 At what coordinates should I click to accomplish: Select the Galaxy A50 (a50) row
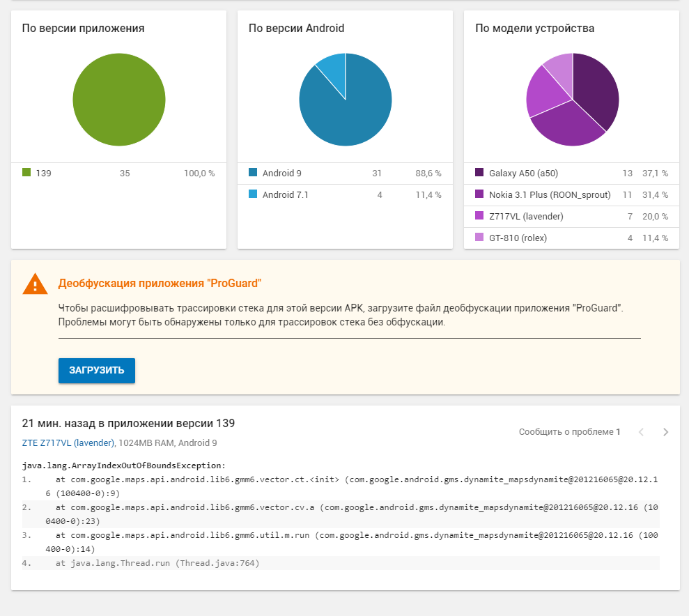pyautogui.click(x=571, y=173)
